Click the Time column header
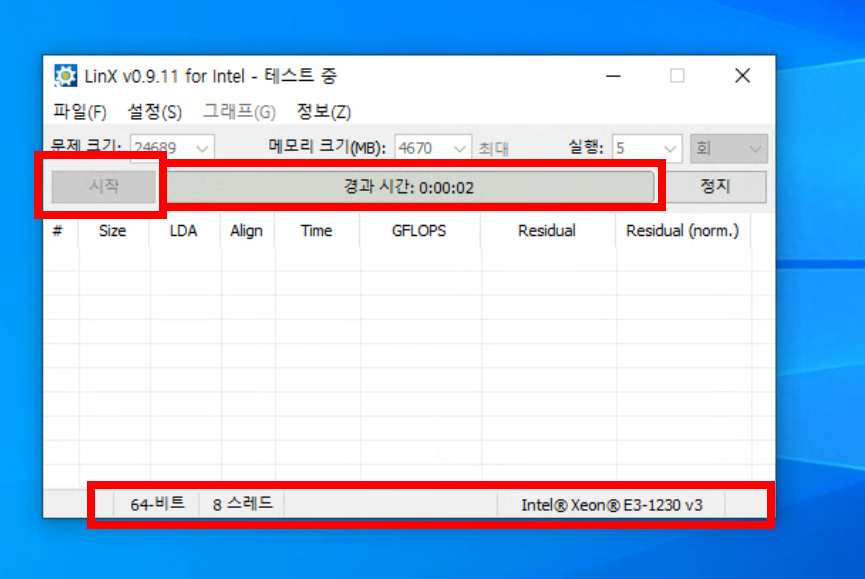 tap(317, 230)
